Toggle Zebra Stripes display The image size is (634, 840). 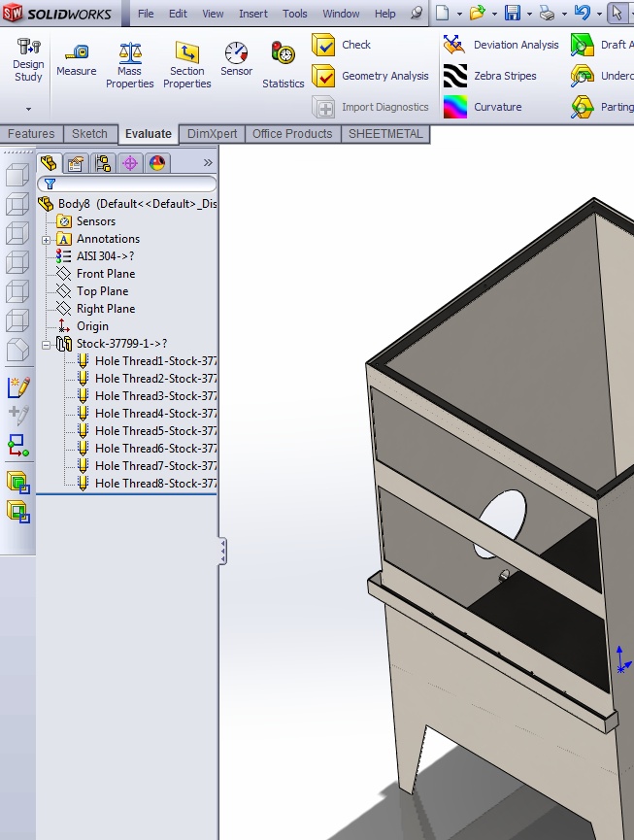(490, 76)
